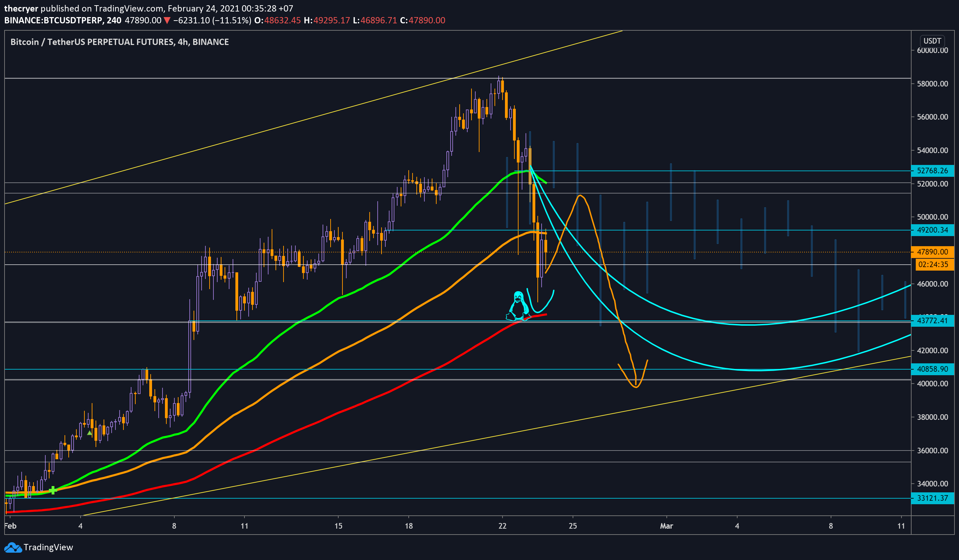
Task: Select the 52768.26 price label
Action: click(x=933, y=171)
